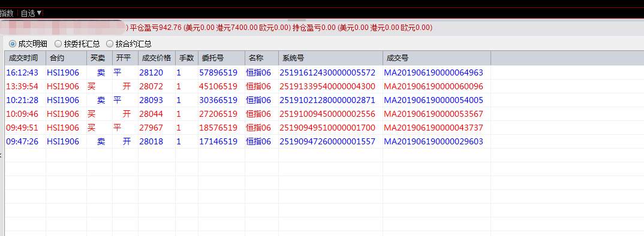Click order number 17146519
The height and width of the screenshot is (236, 644).
coord(218,141)
